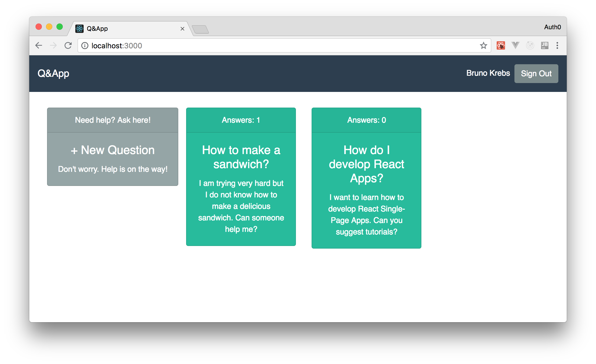596x364 pixels.
Task: Click Don't worry. Help is on the way!
Action: click(x=113, y=169)
